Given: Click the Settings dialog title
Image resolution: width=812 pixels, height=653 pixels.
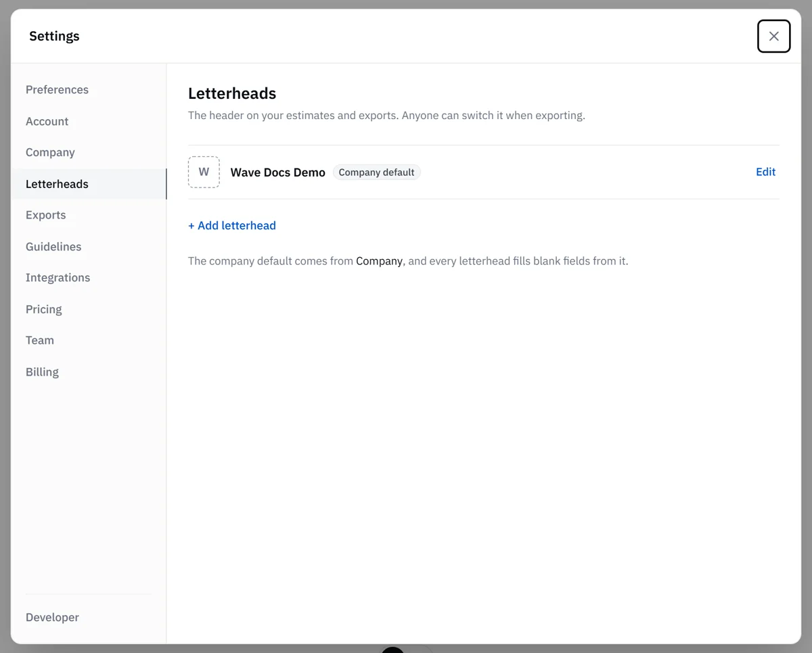Looking at the screenshot, I should [54, 37].
